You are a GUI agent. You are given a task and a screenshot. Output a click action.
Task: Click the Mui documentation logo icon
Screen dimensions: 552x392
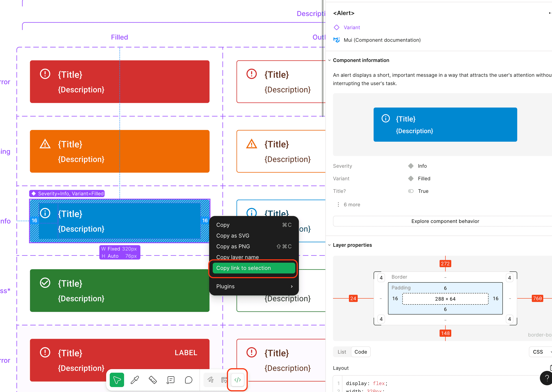pos(336,40)
